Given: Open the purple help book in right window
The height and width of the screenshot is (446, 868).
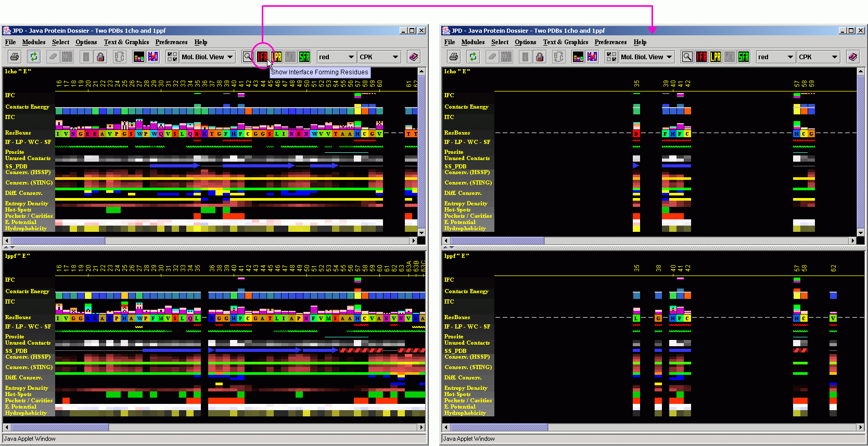Looking at the screenshot, I should [853, 57].
